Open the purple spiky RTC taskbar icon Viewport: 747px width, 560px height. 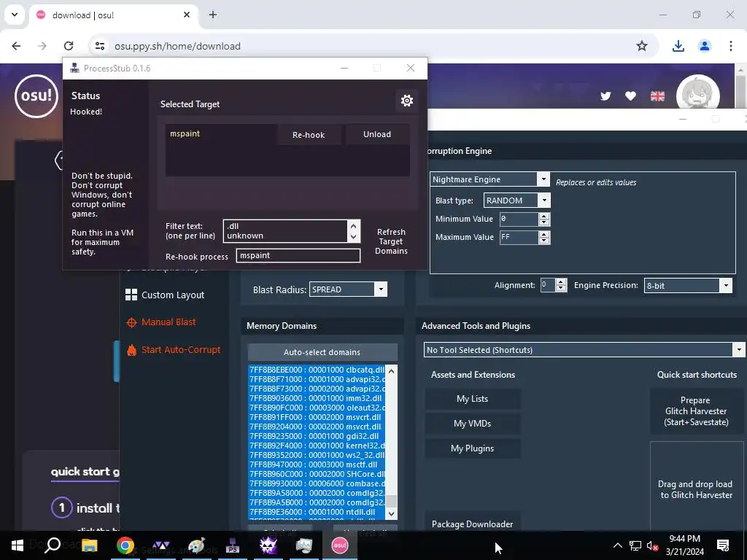point(268,545)
